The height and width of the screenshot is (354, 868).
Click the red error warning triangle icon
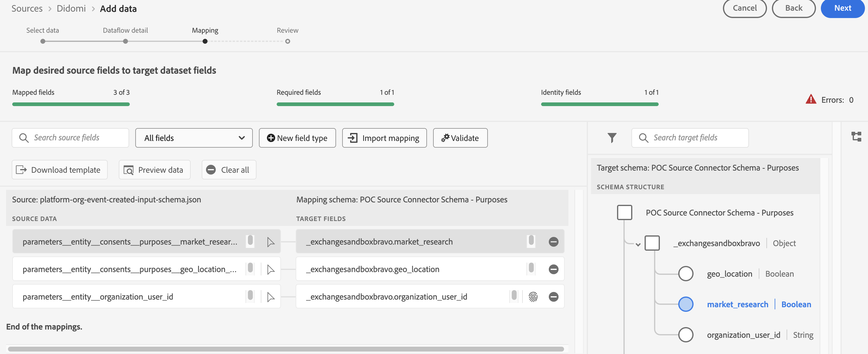pos(810,100)
